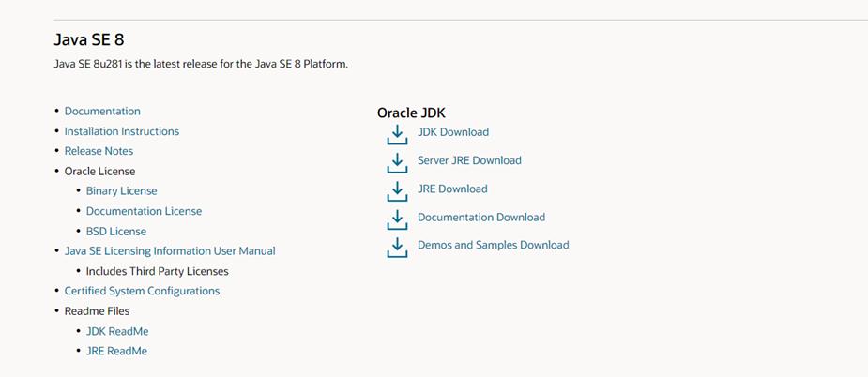This screenshot has height=377, width=868.
Task: Click the download icon beside Documentation Download
Action: coord(397,219)
